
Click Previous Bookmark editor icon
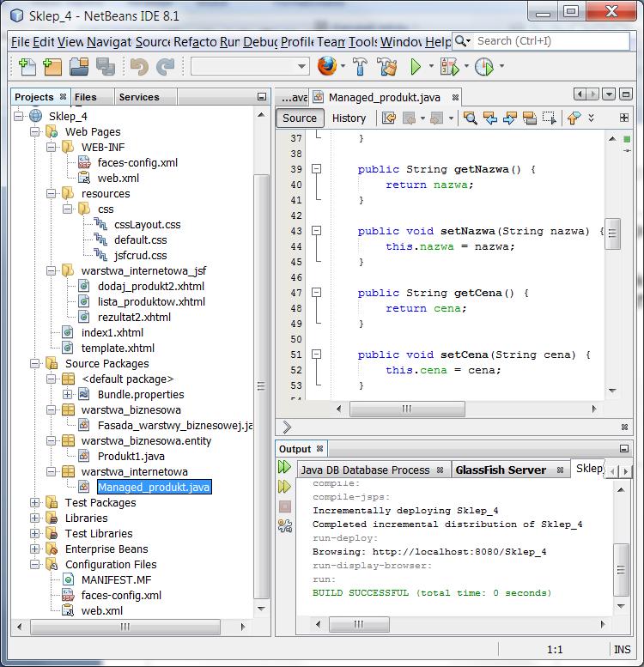574,118
